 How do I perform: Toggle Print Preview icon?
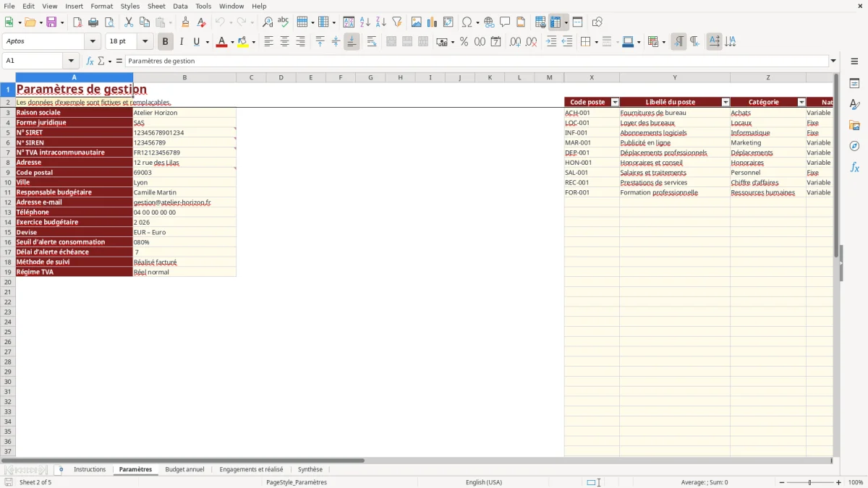(109, 22)
